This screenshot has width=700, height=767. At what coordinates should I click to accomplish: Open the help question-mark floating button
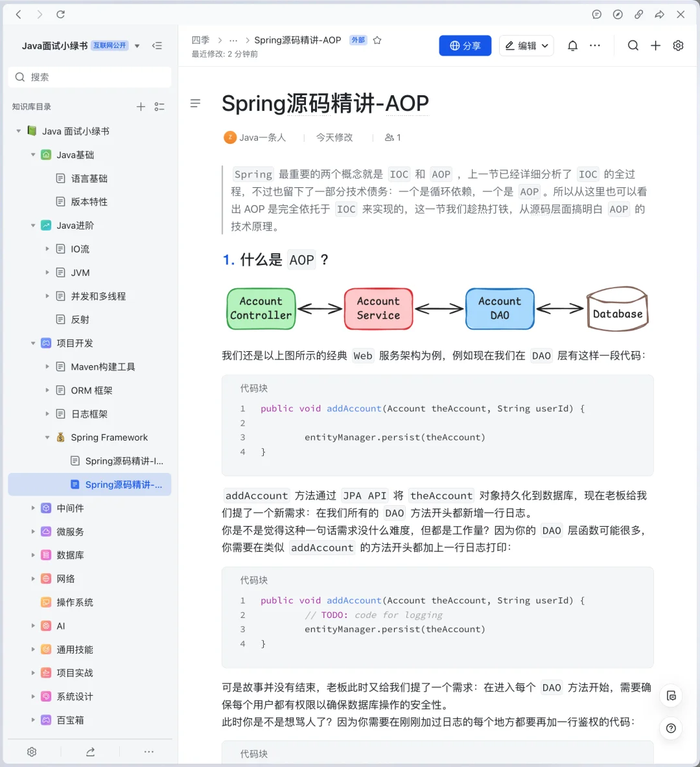[x=671, y=728]
